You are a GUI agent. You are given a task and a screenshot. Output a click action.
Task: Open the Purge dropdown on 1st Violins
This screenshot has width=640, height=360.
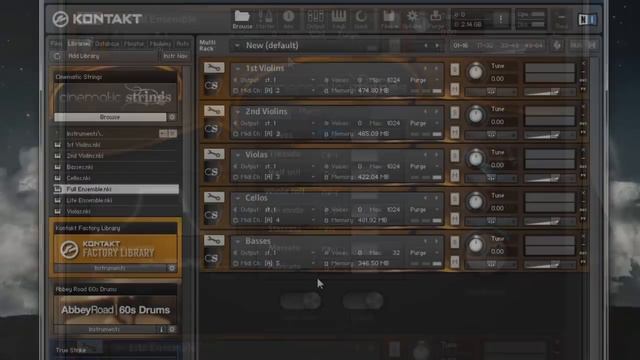[436, 80]
